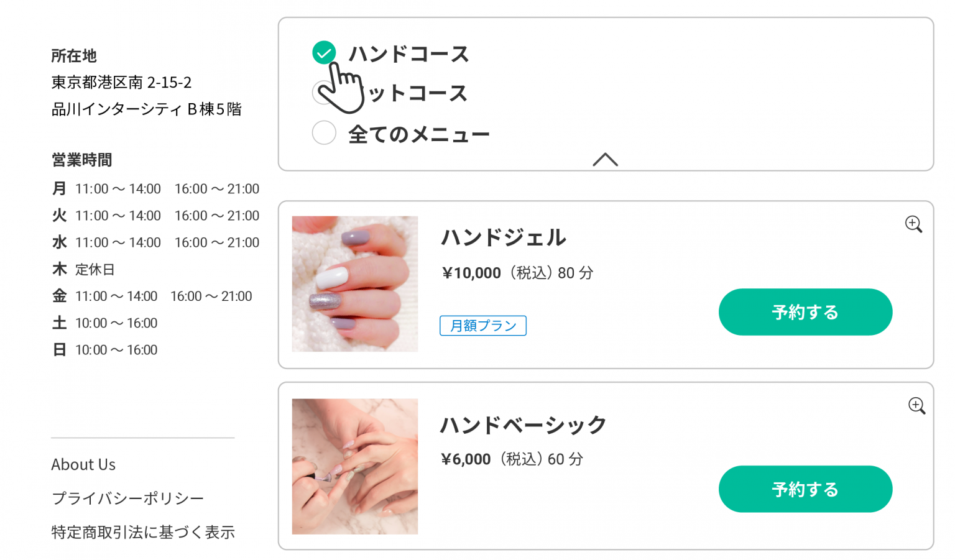Viewport: 955px width, 560px height.
Task: Click the 東京都港区南 2-15-2 address text
Action: 121,83
